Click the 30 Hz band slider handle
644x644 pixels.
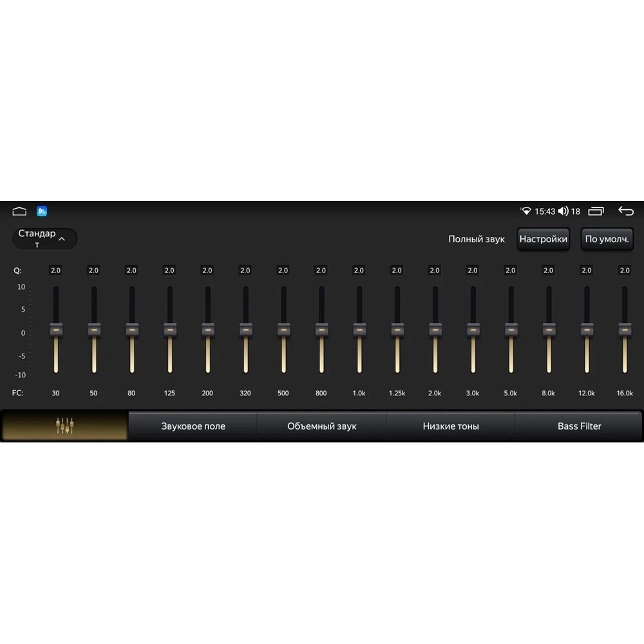click(x=56, y=330)
